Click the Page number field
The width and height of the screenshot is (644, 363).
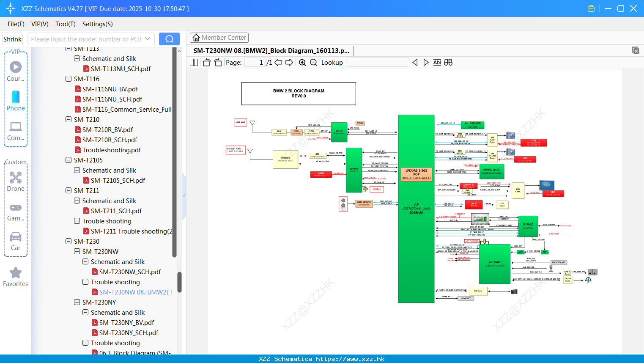pyautogui.click(x=255, y=62)
